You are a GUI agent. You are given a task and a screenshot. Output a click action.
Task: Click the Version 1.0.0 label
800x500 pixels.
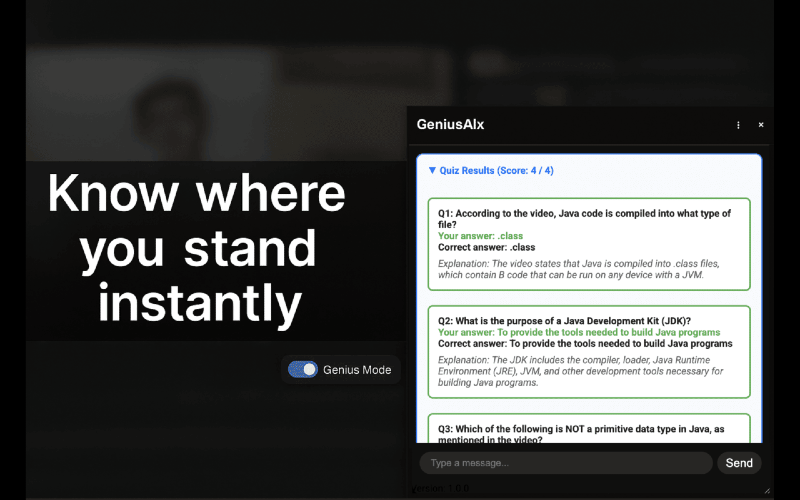point(440,488)
